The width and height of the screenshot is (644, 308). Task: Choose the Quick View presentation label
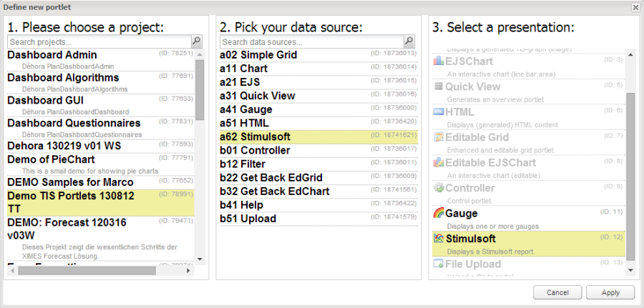point(473,87)
